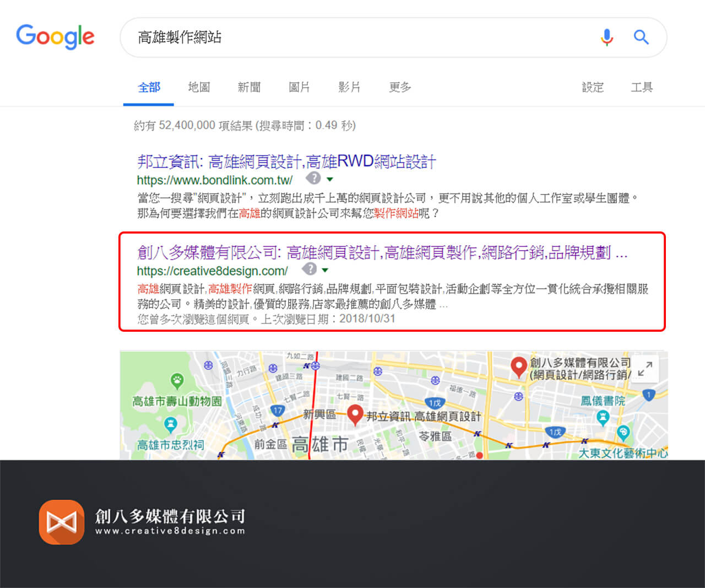The width and height of the screenshot is (705, 588).
Task: Open the 影片 tab
Action: pos(349,87)
